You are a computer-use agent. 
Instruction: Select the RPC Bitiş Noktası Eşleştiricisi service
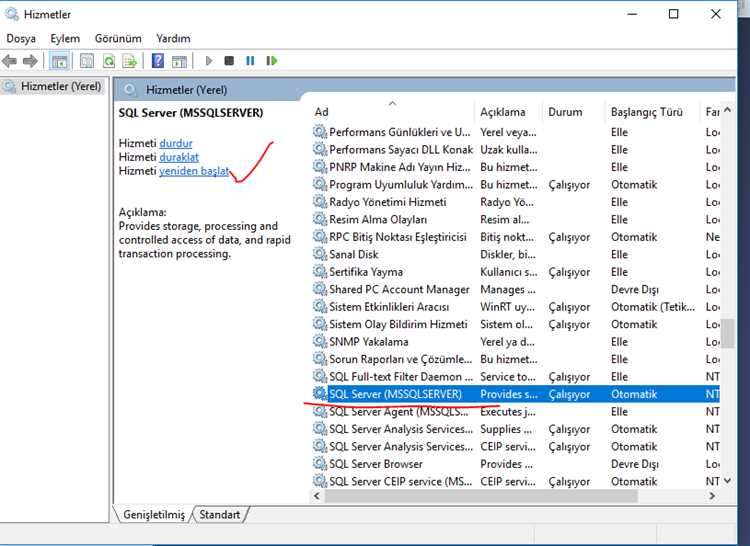[398, 237]
